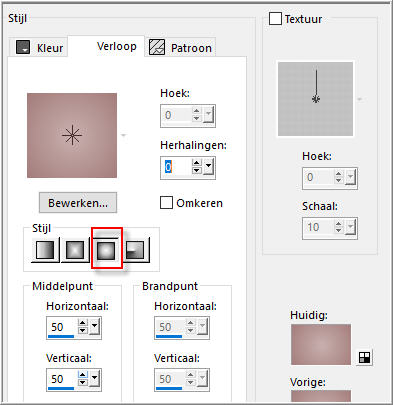The image size is (393, 405).
Task: Select the linear gradient style icon
Action: (45, 250)
